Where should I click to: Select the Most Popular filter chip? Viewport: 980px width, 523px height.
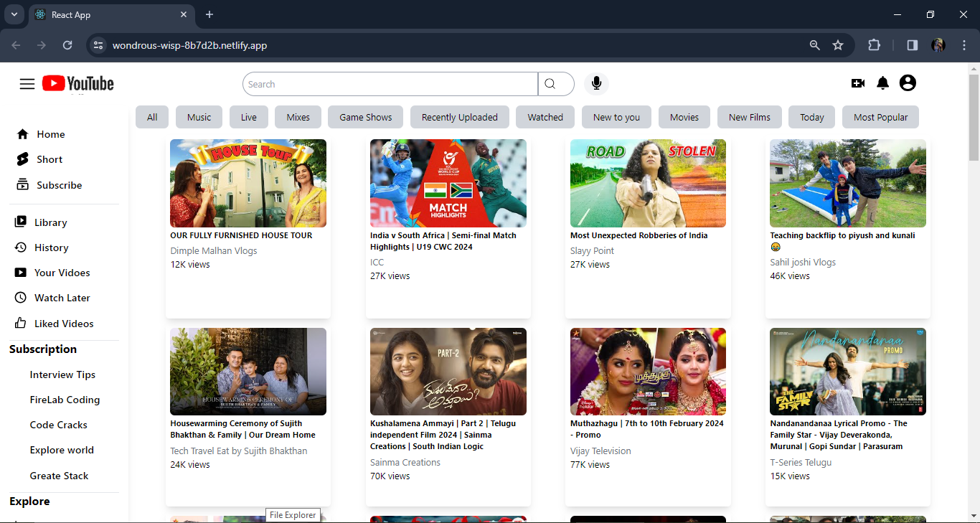pos(881,117)
